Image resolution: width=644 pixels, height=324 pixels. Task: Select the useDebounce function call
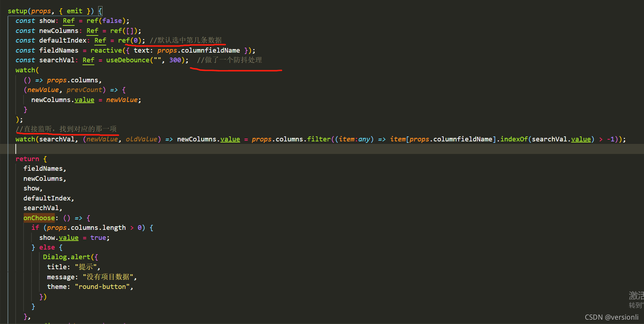click(128, 60)
